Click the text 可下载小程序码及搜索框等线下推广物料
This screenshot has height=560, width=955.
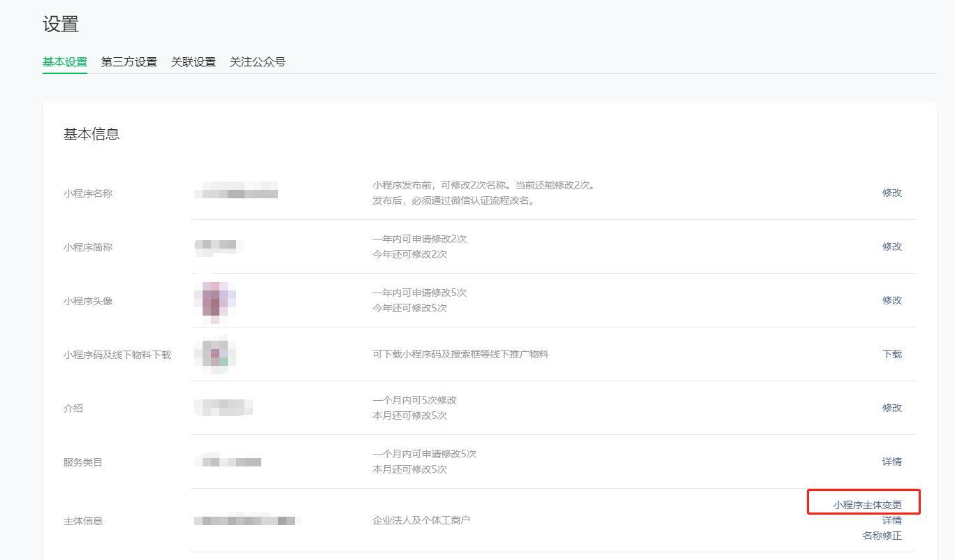[461, 354]
